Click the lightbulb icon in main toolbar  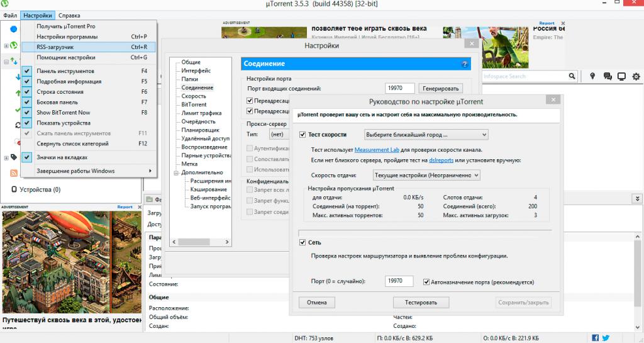pyautogui.click(x=592, y=76)
